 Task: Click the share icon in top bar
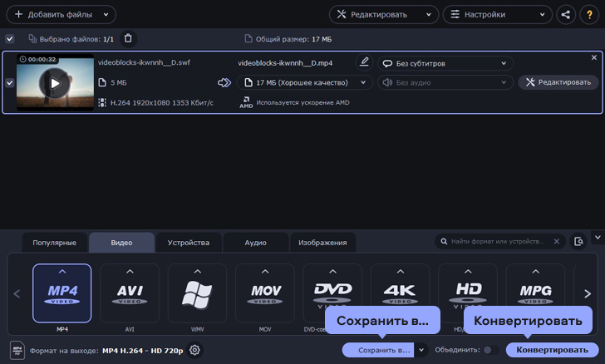click(x=565, y=14)
